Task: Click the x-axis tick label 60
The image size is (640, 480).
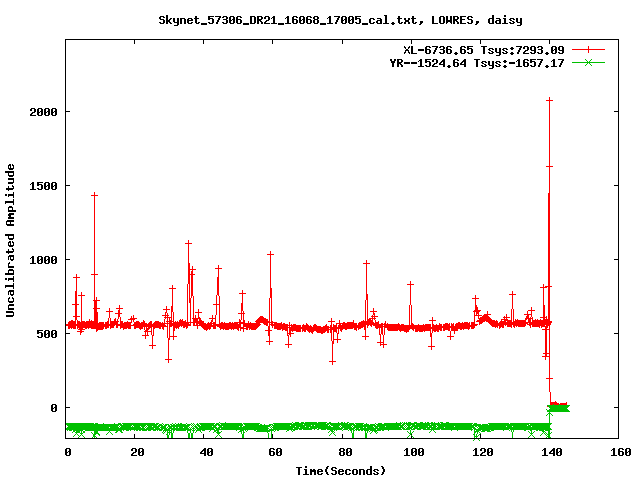Action: click(x=276, y=452)
